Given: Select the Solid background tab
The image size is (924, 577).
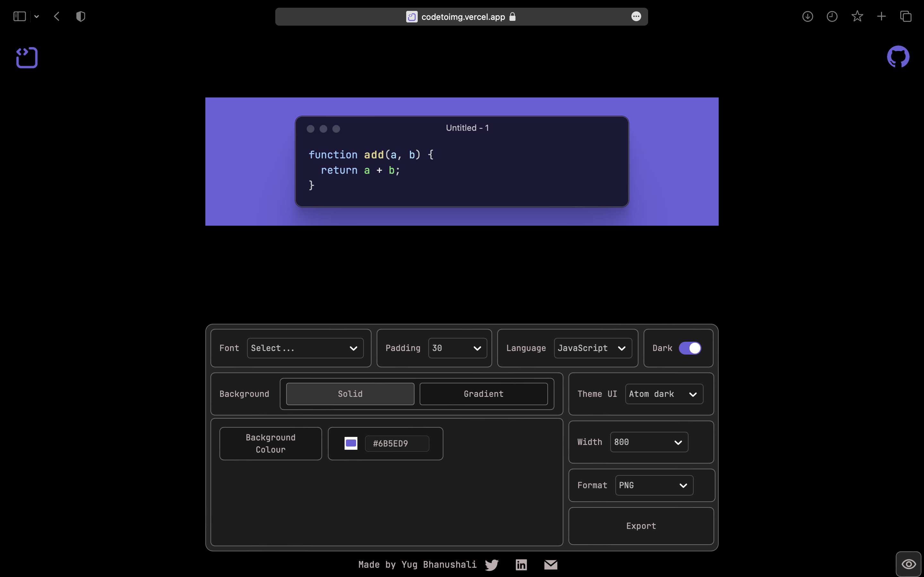Looking at the screenshot, I should pyautogui.click(x=350, y=394).
